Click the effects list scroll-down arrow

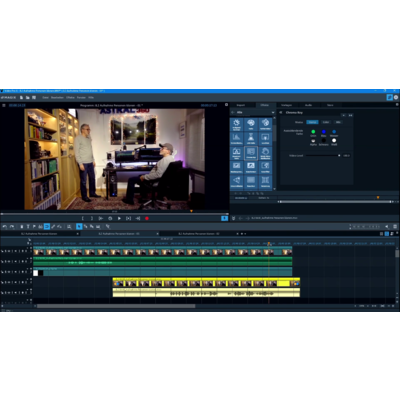(274, 189)
